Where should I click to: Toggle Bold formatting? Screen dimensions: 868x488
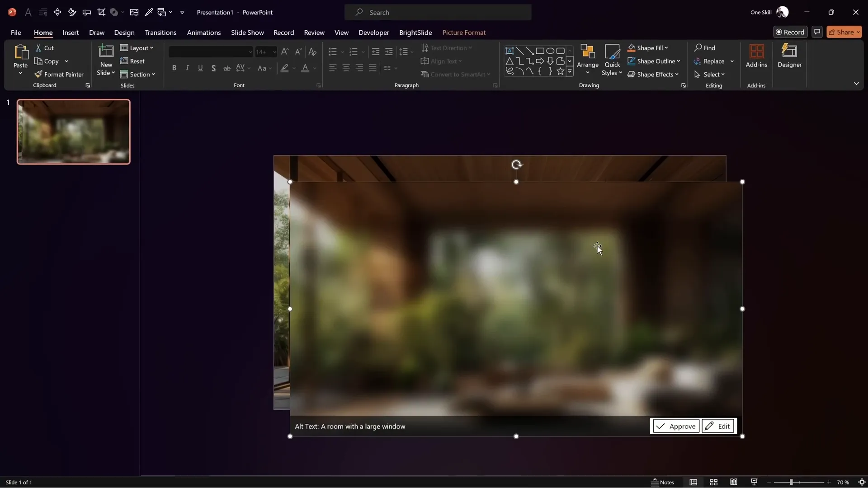click(174, 68)
